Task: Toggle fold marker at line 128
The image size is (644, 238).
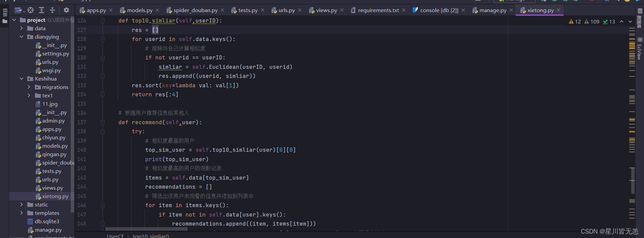Action: [x=103, y=39]
